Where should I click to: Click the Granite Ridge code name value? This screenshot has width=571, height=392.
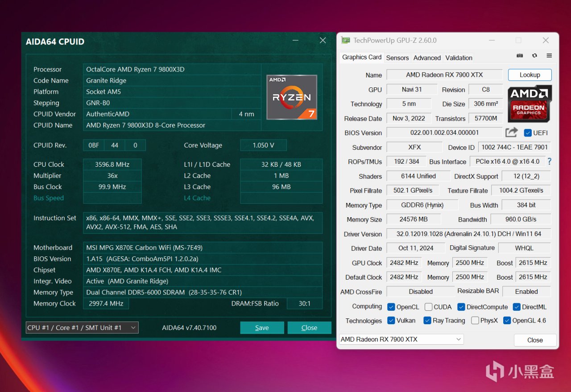(172, 80)
